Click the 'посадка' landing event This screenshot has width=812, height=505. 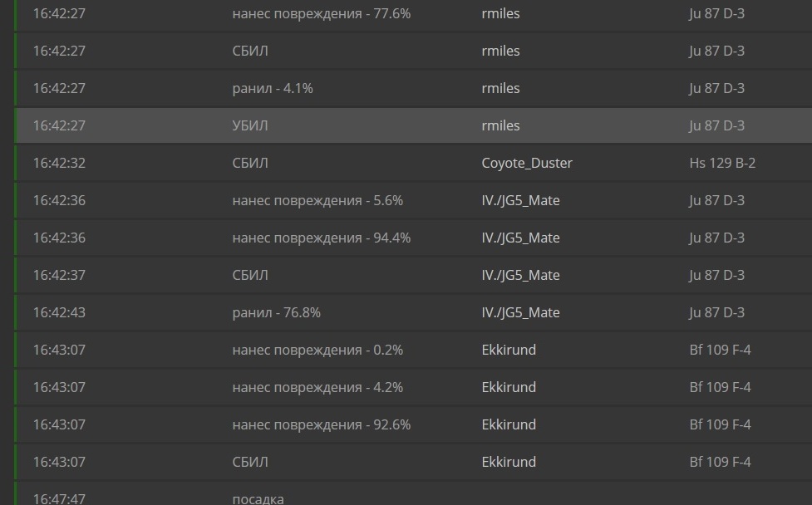[258, 499]
